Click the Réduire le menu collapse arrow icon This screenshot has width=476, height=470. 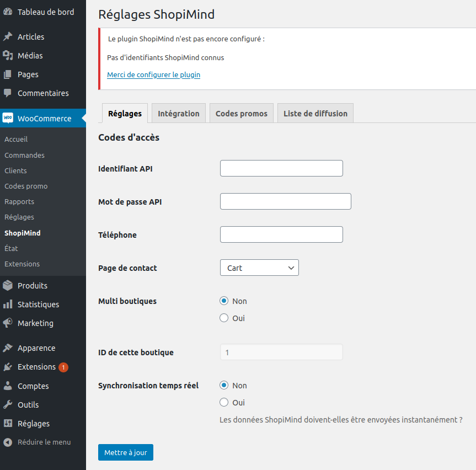pyautogui.click(x=8, y=442)
